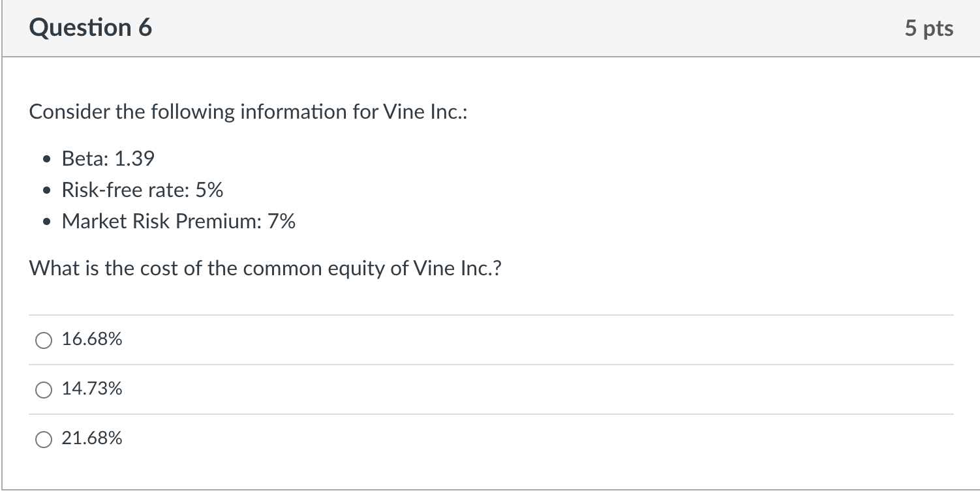
Task: Click the second answer option row
Action: point(261,389)
